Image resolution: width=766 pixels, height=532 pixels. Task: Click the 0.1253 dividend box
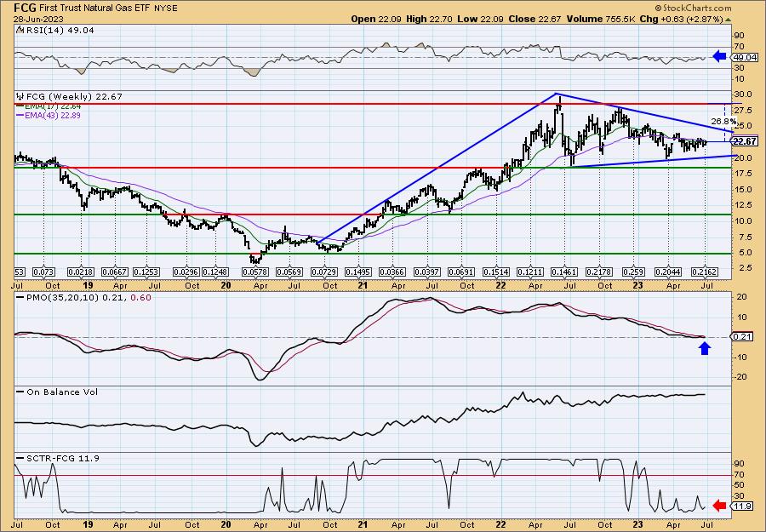[148, 272]
